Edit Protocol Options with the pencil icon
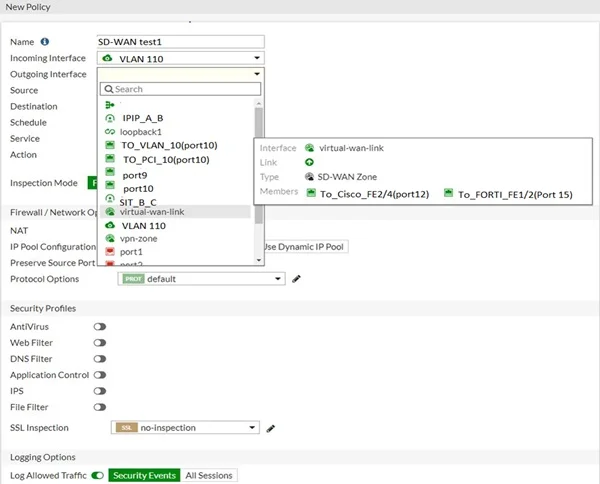 coord(297,279)
